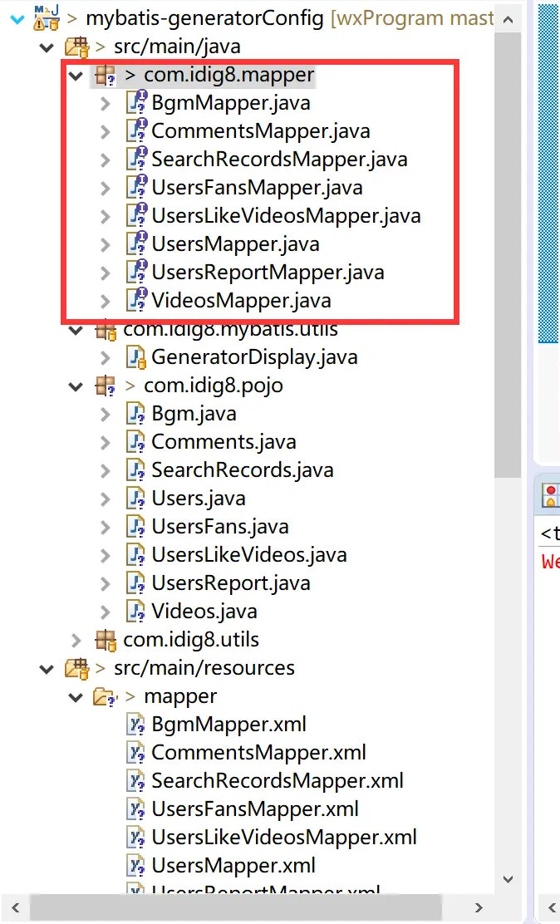
Task: Click the UsersReport.java file icon
Action: click(x=136, y=583)
